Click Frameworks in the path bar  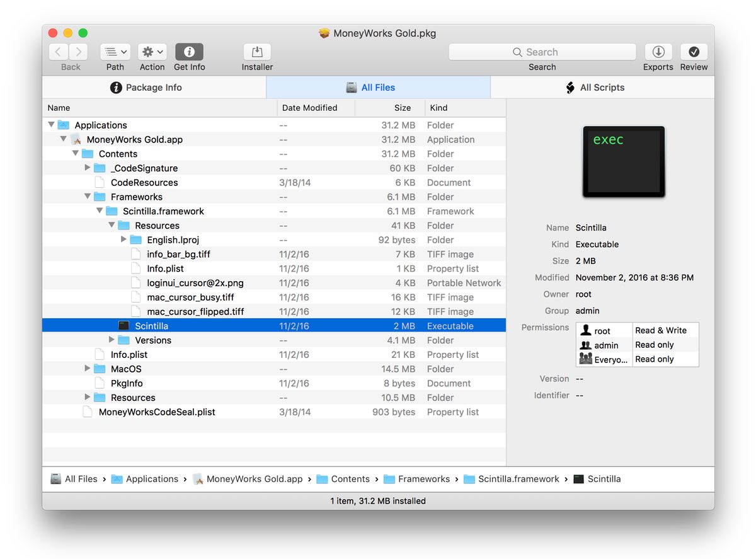[x=416, y=479]
